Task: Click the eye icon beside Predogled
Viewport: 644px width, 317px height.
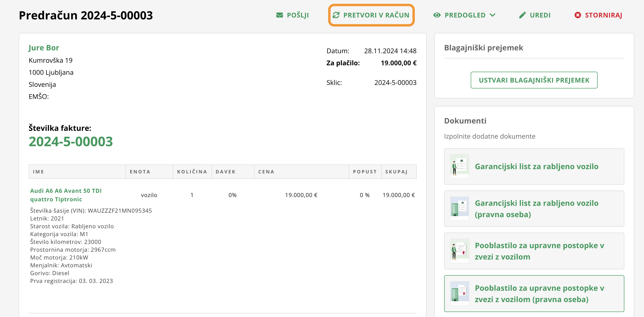Action: 437,15
